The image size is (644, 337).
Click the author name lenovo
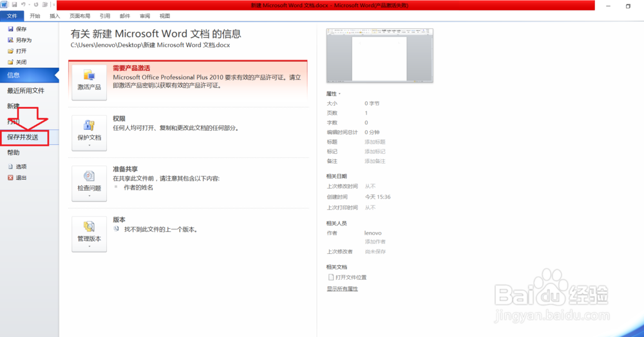click(373, 233)
